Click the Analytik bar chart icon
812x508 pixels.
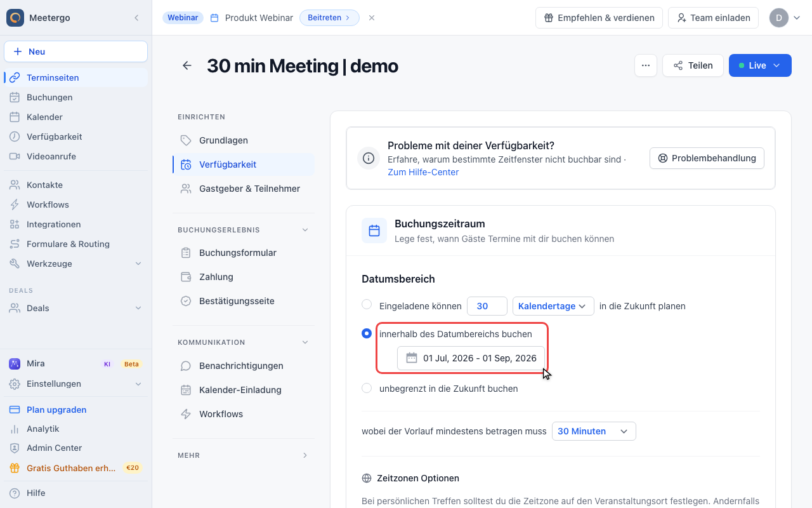(x=15, y=429)
